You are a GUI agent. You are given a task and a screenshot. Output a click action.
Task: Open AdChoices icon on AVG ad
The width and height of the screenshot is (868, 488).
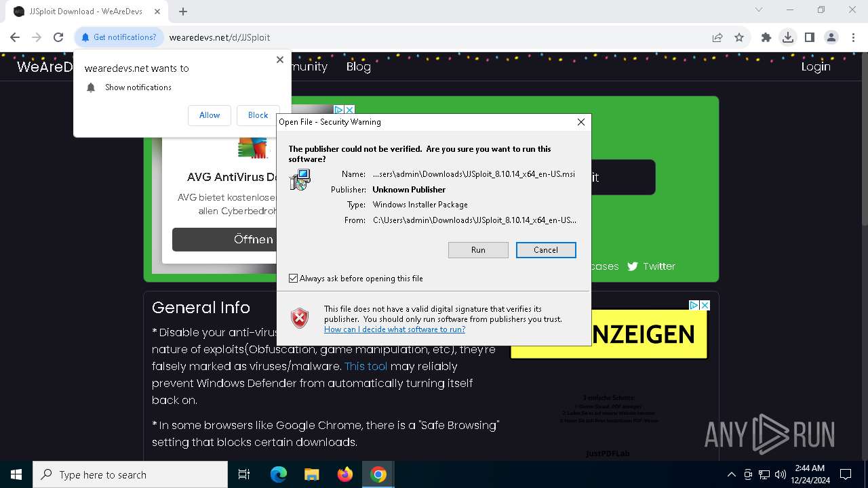tap(339, 110)
